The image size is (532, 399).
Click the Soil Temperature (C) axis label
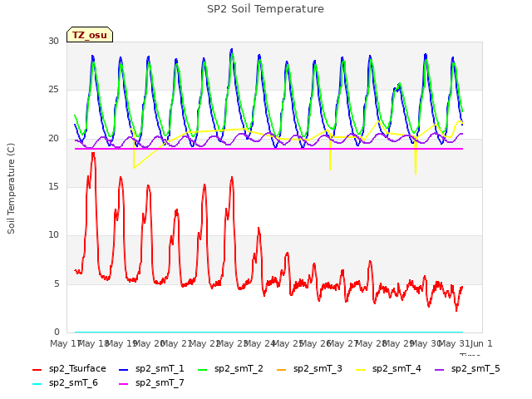point(11,189)
